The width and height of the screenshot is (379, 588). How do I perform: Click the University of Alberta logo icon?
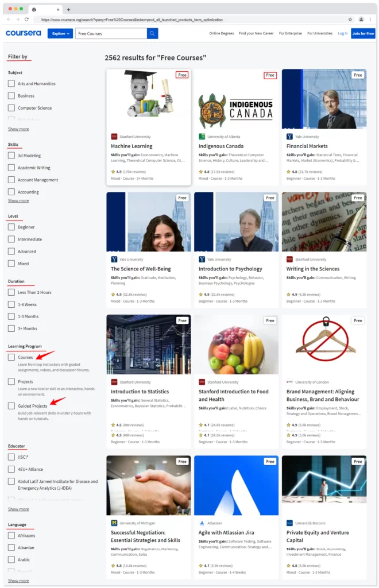click(202, 137)
